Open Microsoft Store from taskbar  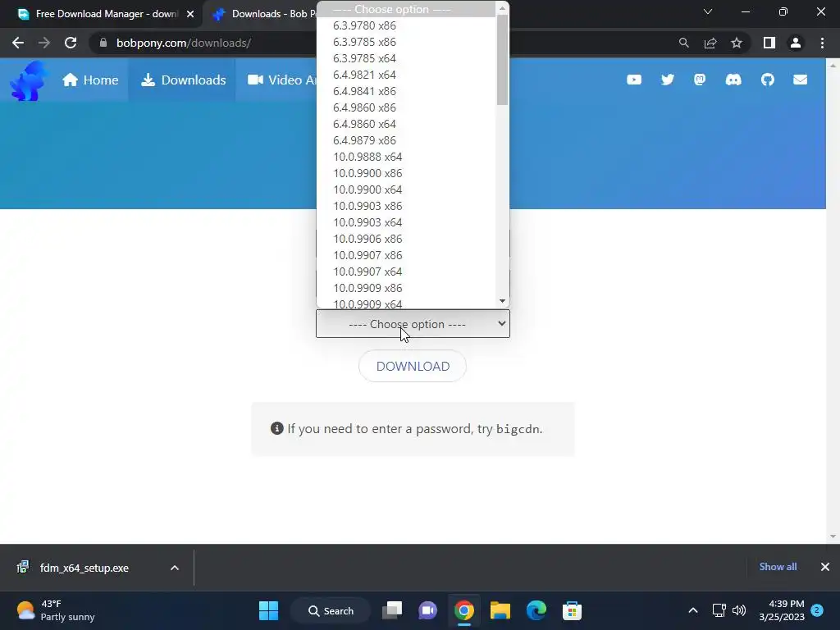(572, 610)
